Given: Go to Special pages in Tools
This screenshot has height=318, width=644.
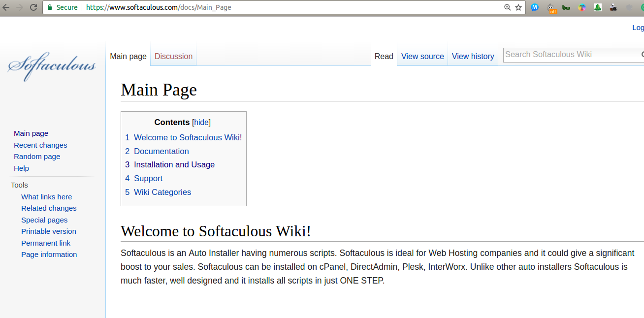Looking at the screenshot, I should click(x=44, y=220).
